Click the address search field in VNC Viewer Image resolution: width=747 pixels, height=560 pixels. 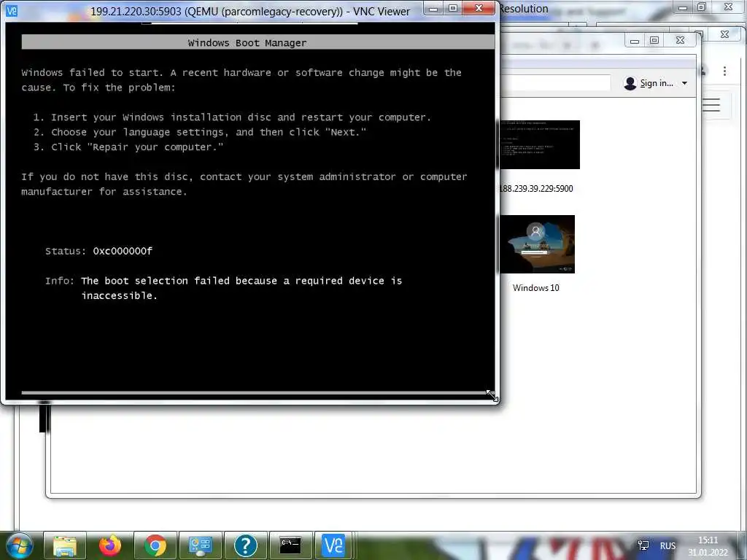tap(555, 83)
